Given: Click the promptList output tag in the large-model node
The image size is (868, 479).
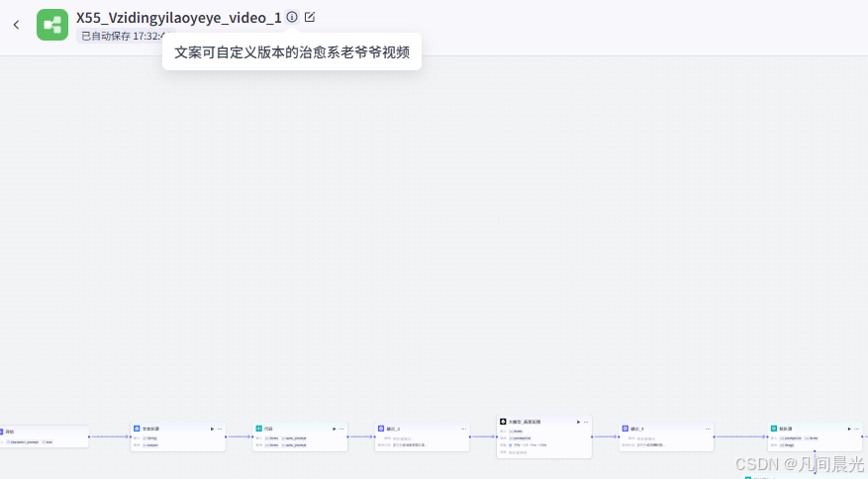Looking at the screenshot, I should coord(520,438).
